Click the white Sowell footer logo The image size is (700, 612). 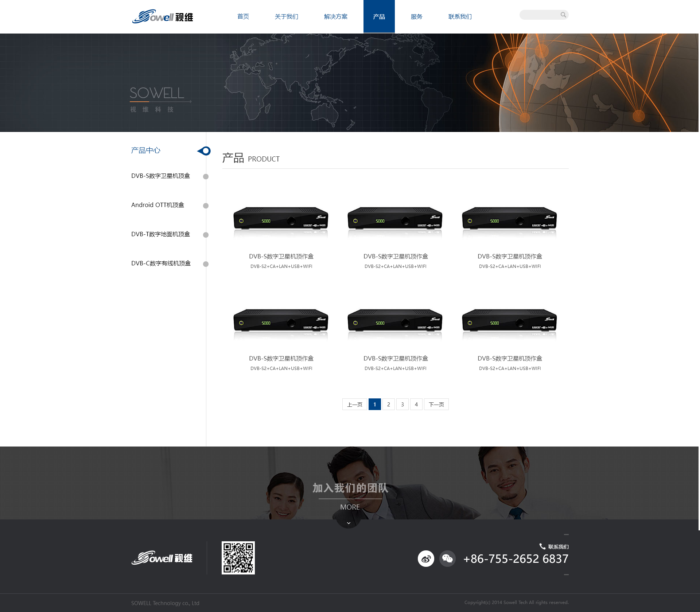click(x=162, y=558)
